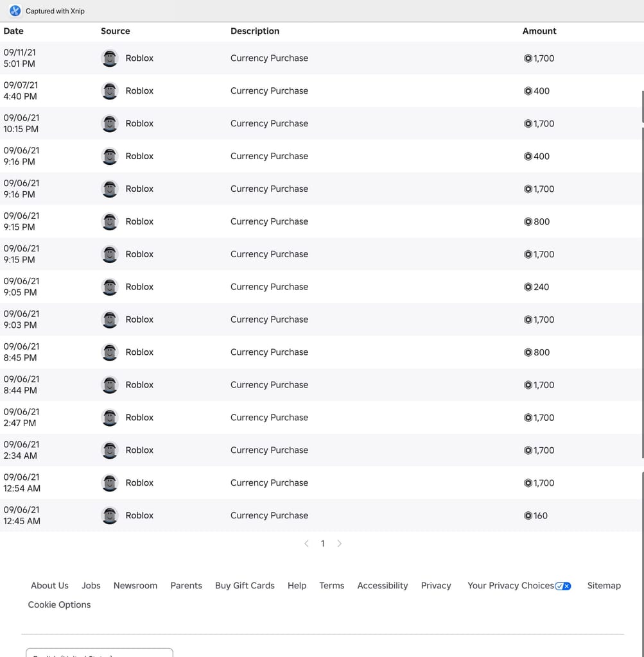Select the Robux icon in the 5:01 PM row
Screen dimensions: 644x657
coord(528,58)
